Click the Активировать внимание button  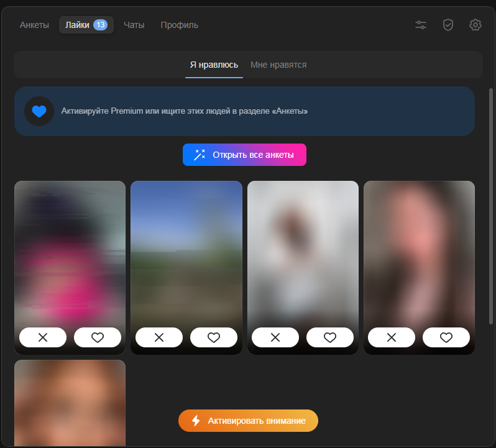pos(249,421)
